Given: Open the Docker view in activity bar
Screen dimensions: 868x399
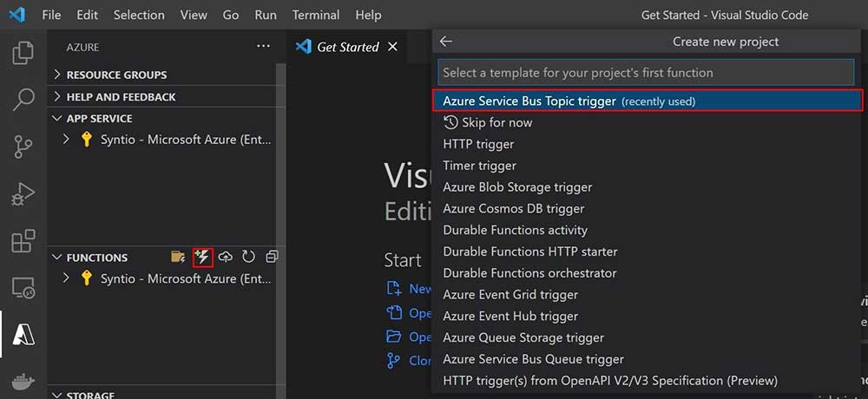Looking at the screenshot, I should [x=23, y=381].
